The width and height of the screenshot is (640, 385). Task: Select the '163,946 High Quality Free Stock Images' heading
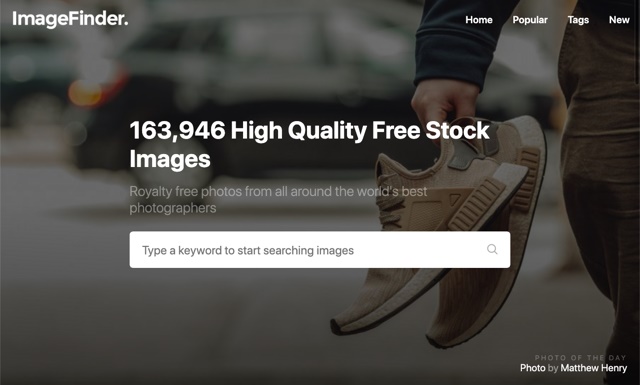point(309,145)
